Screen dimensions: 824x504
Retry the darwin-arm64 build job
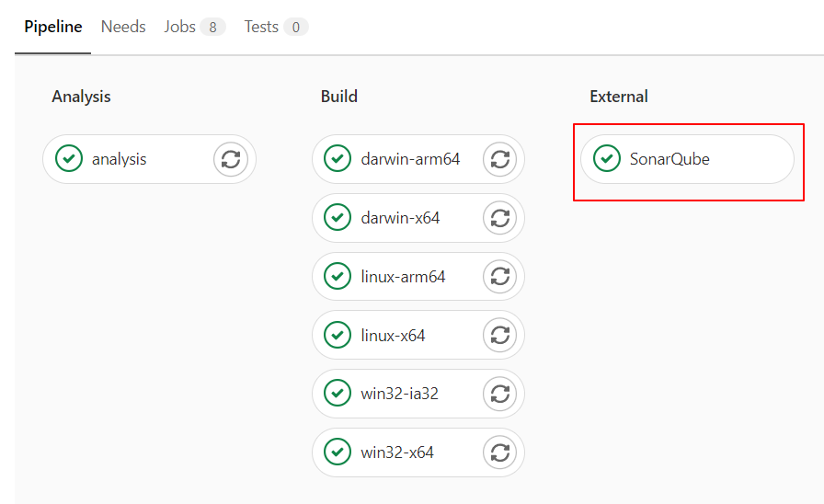[x=499, y=159]
